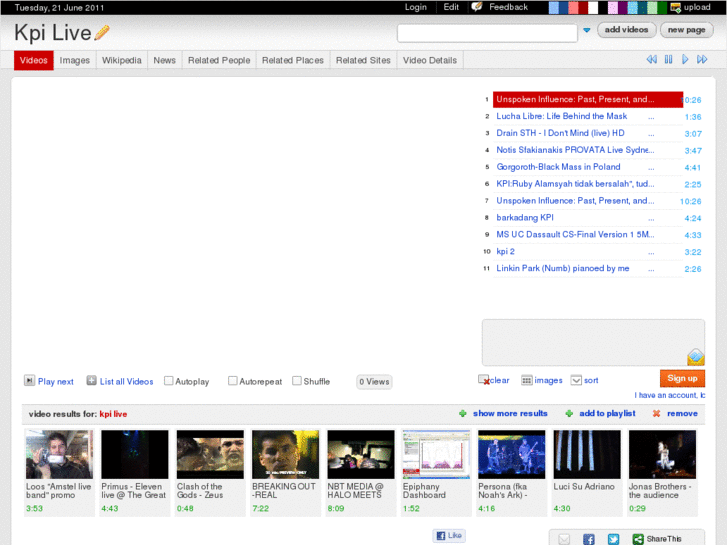Open dropdown arrow next to search box

click(587, 30)
